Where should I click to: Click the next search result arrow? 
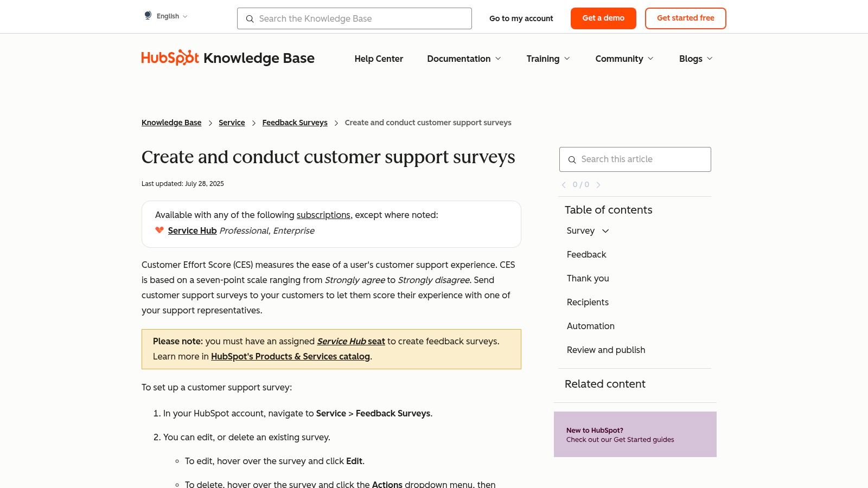598,184
